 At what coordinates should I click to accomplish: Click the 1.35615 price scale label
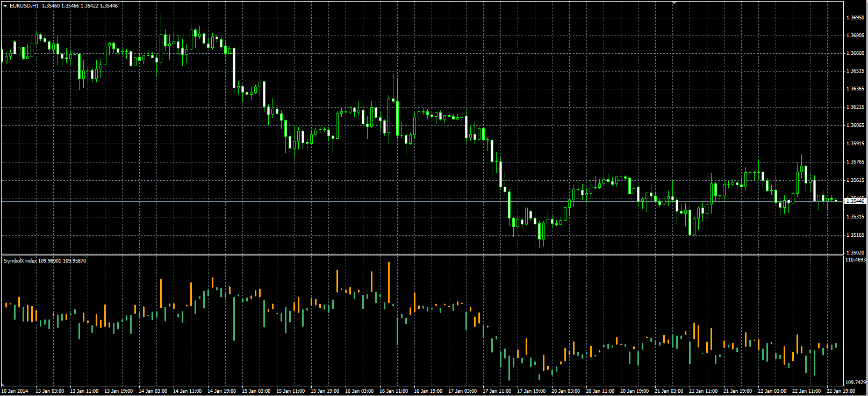(x=855, y=180)
